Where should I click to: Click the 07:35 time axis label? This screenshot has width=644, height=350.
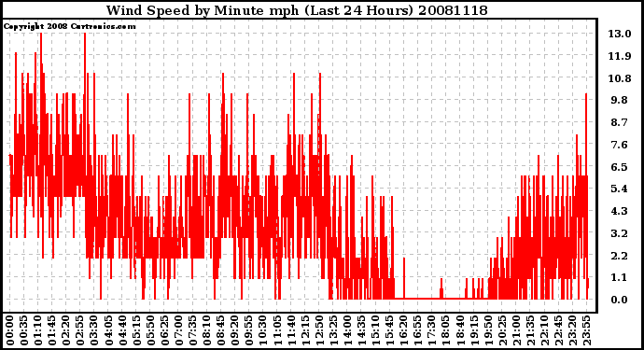192,330
